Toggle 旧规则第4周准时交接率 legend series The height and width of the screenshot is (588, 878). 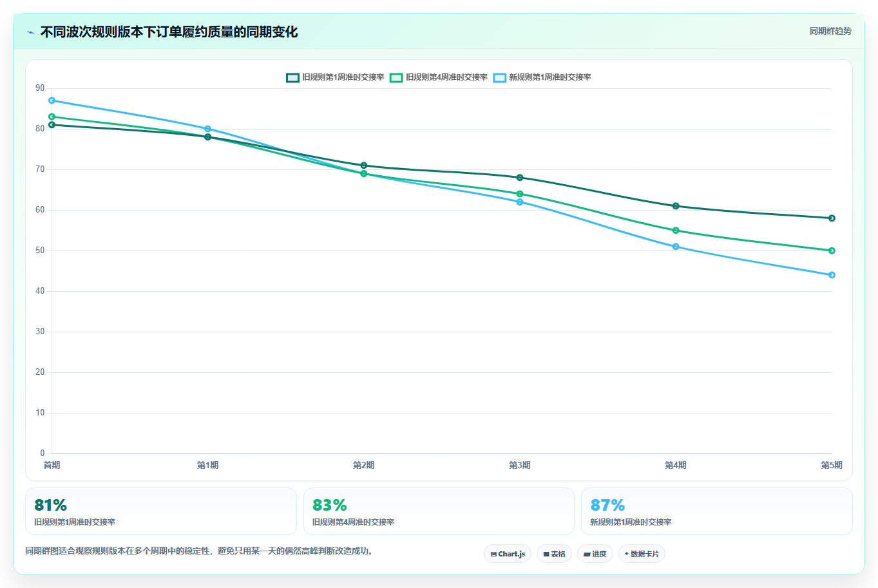click(439, 77)
